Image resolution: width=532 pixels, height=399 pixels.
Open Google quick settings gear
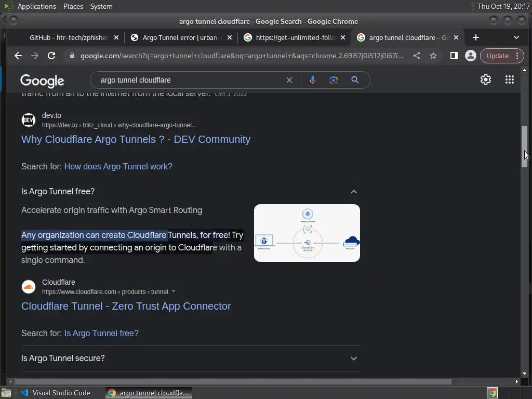point(486,79)
